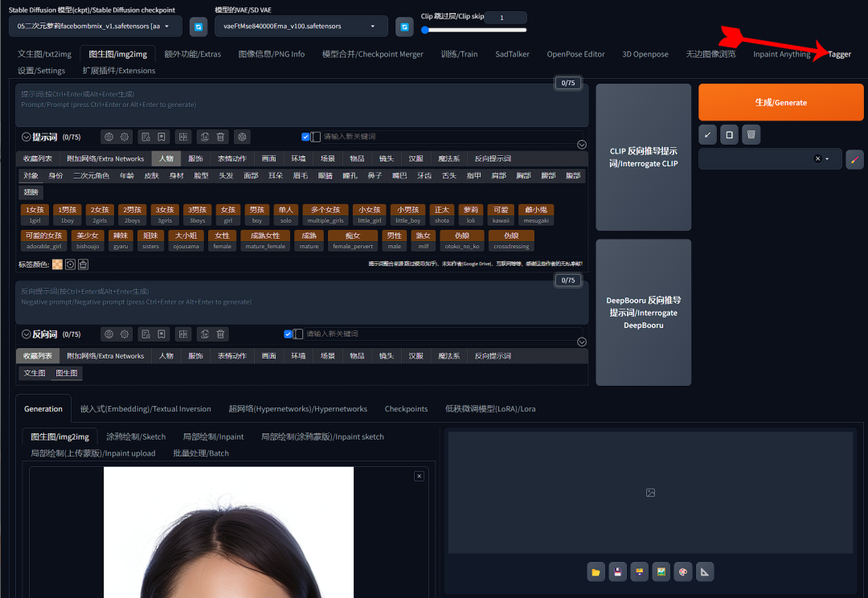Open the 低秩微调模型(LoRA)/Lora tab
868x598 pixels.
click(x=490, y=408)
